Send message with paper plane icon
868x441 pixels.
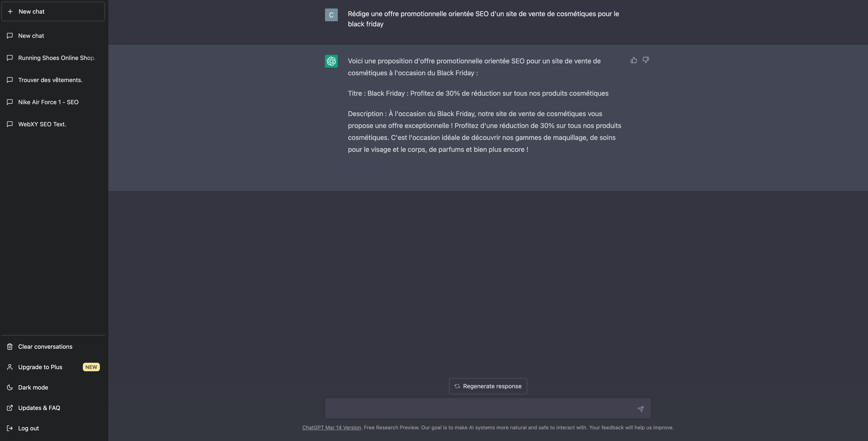coord(640,409)
